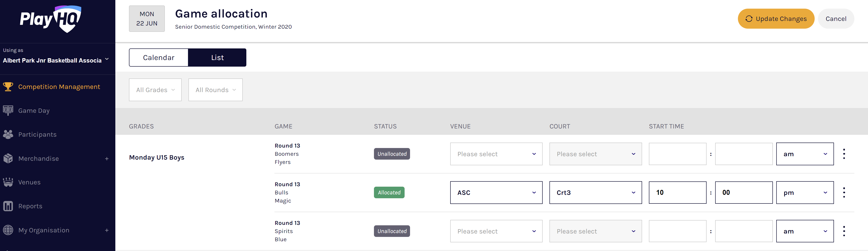Expand the Merchandise submenu plus sign
868x251 pixels.
coord(107,158)
